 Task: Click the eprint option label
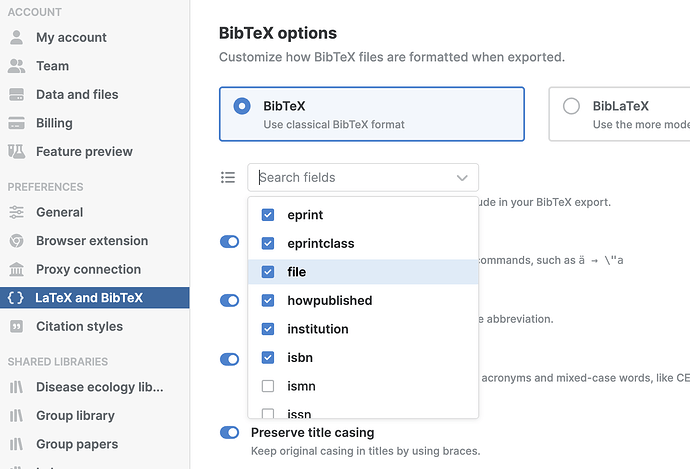pos(305,215)
